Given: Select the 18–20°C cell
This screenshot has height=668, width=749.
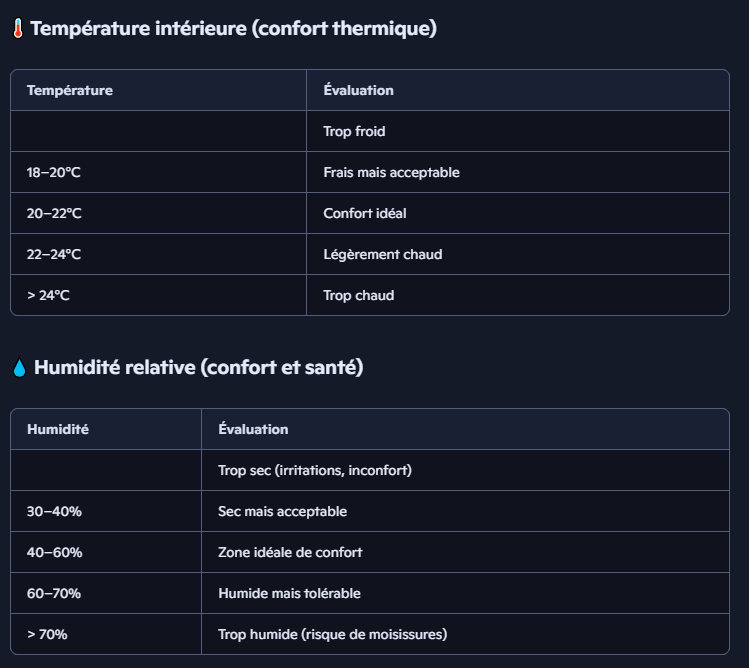Looking at the screenshot, I should [54, 172].
